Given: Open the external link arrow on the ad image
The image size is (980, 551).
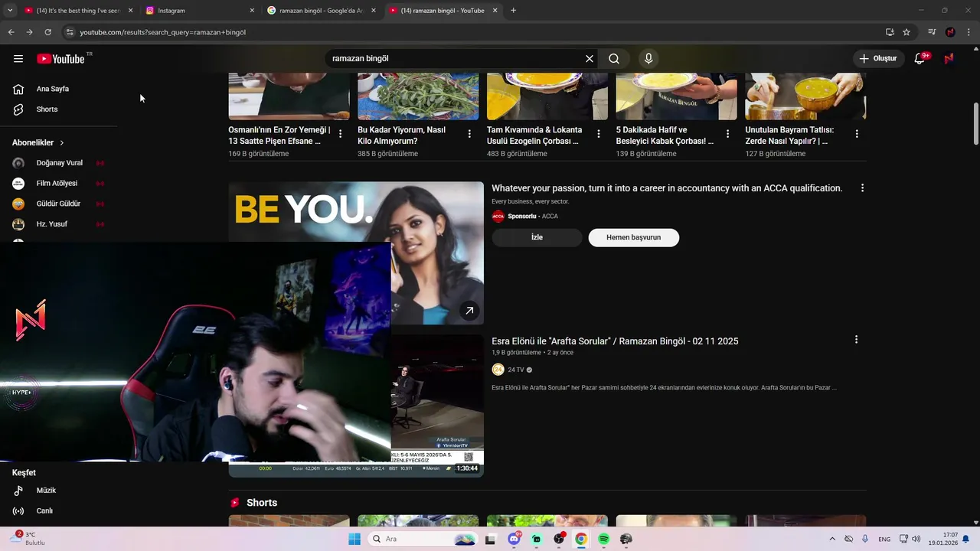Looking at the screenshot, I should pos(469,311).
